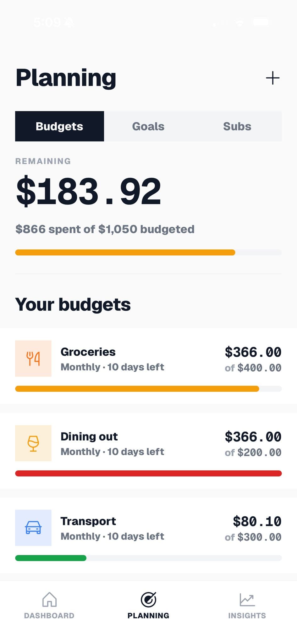The width and height of the screenshot is (297, 644).
Task: Tap the Groceries $366.00 amount
Action: pyautogui.click(x=253, y=352)
